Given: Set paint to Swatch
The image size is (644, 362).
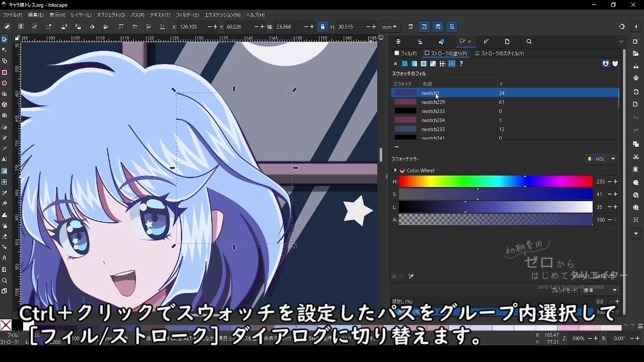Looking at the screenshot, I should [452, 64].
